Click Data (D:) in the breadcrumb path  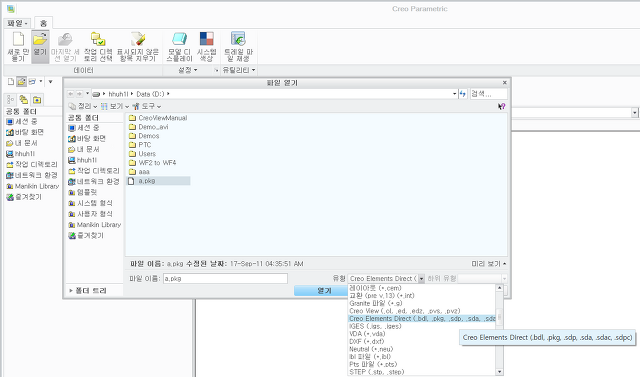pyautogui.click(x=150, y=94)
